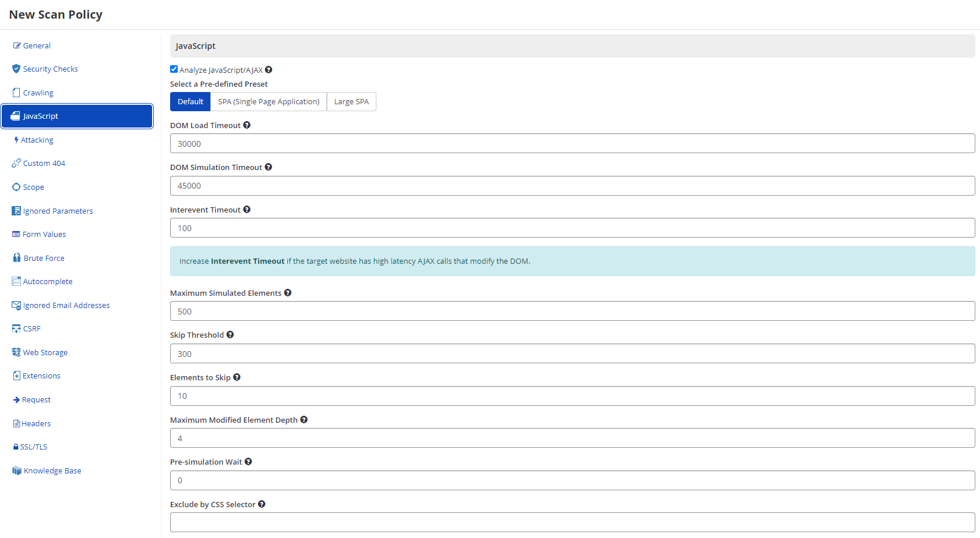The image size is (980, 538).
Task: Select the SPA (Single Page Application) preset
Action: tap(268, 101)
